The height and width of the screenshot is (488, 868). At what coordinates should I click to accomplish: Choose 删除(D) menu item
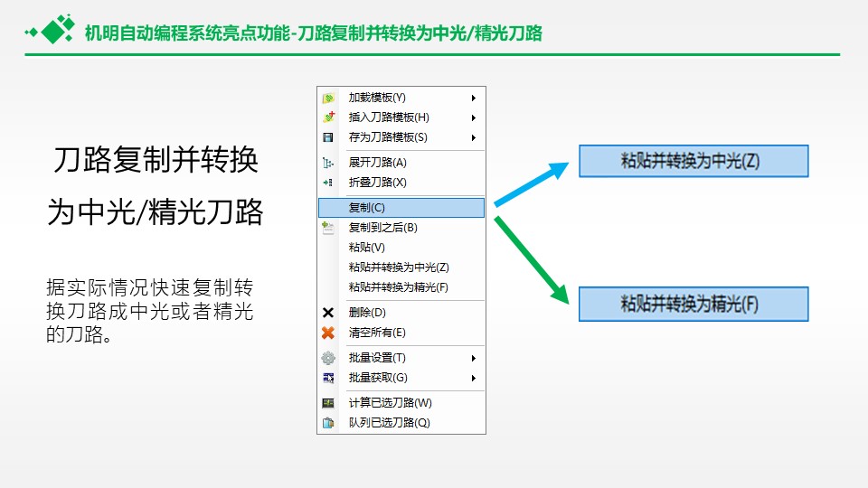point(401,313)
